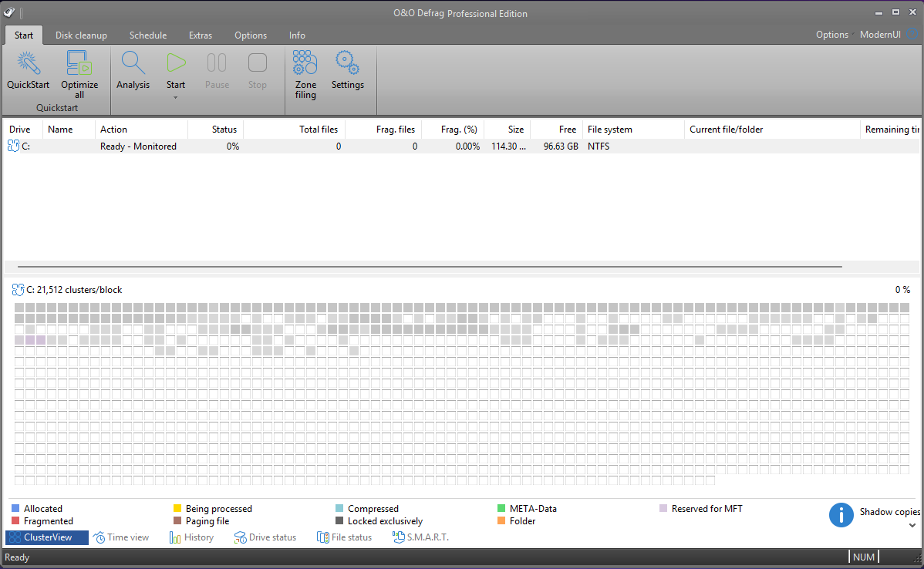Click the ModernUI style button
Image resolution: width=924 pixels, height=569 pixels.
coord(880,35)
